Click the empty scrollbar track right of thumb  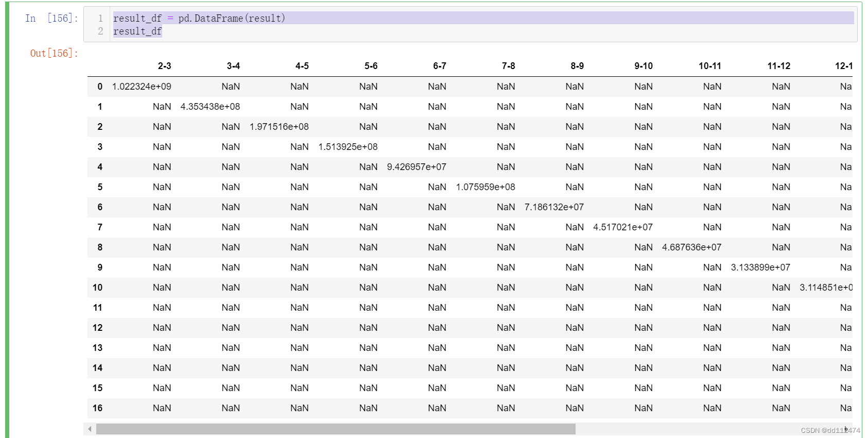click(x=708, y=429)
